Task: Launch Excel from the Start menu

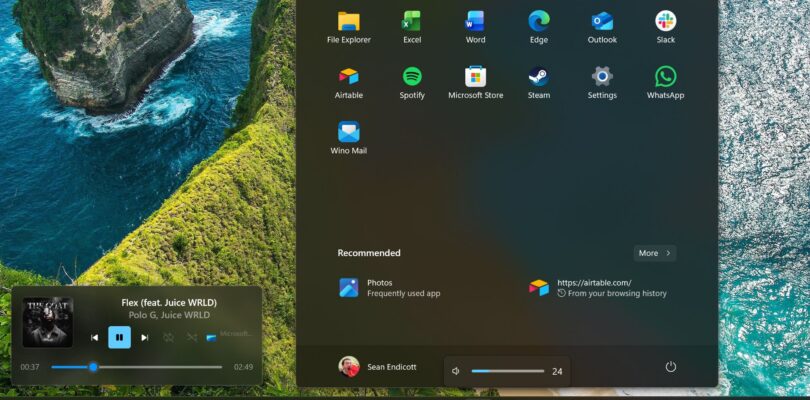Action: [x=412, y=27]
